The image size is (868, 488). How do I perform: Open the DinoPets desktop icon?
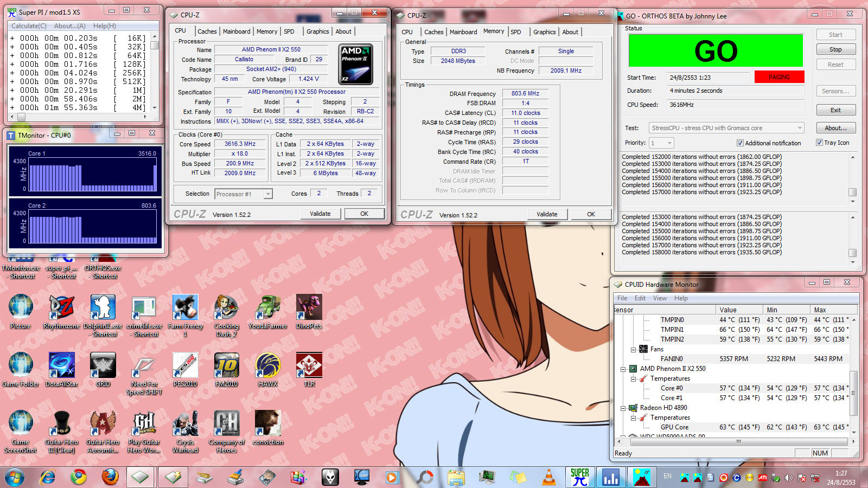pyautogui.click(x=309, y=307)
